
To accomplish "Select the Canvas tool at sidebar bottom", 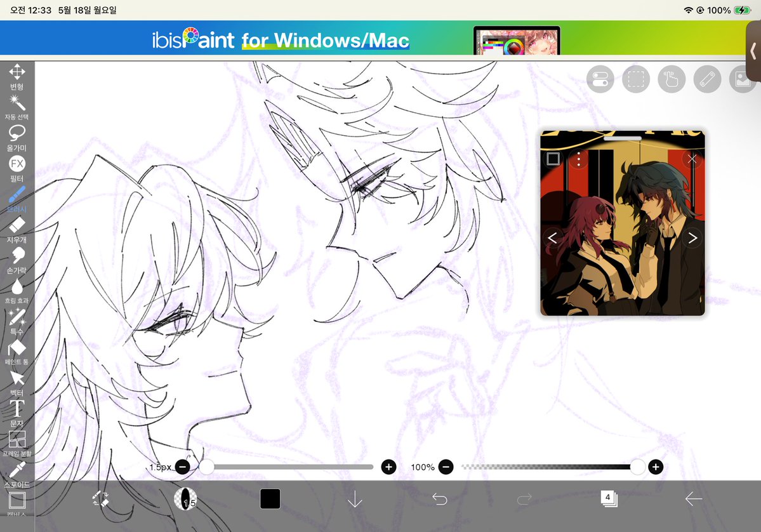I will point(17,504).
